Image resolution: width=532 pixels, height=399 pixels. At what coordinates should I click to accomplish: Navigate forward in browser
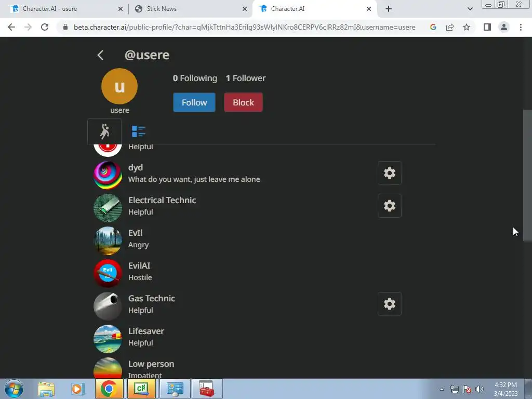tap(28, 27)
